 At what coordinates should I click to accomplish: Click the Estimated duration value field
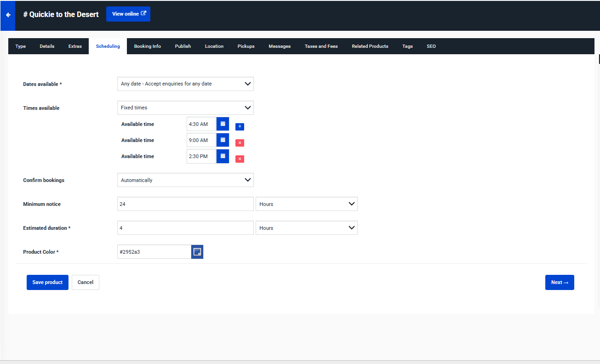[x=185, y=228]
